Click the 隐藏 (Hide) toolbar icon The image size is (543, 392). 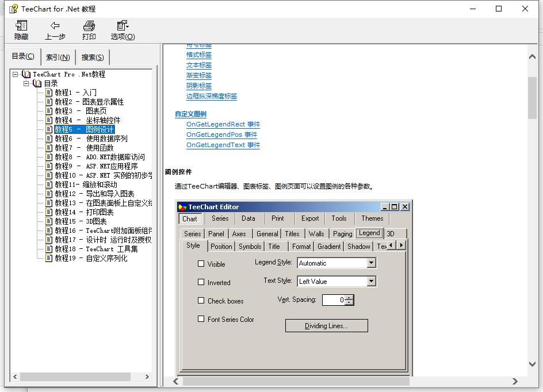pos(21,26)
